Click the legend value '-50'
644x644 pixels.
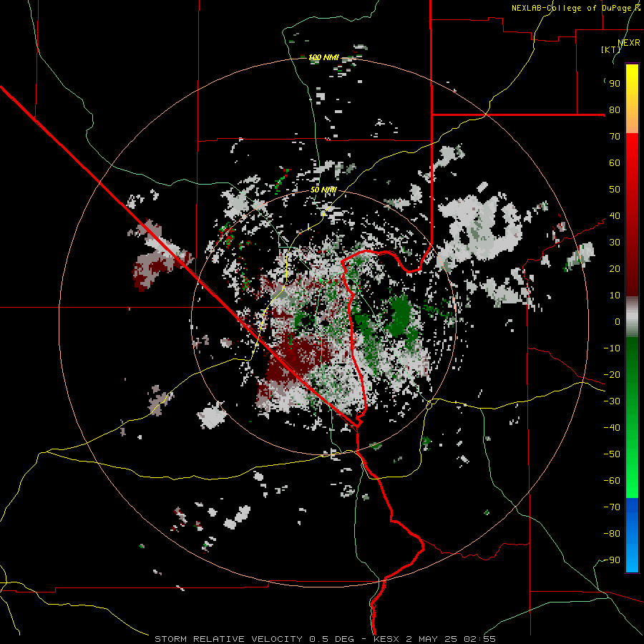(612, 454)
